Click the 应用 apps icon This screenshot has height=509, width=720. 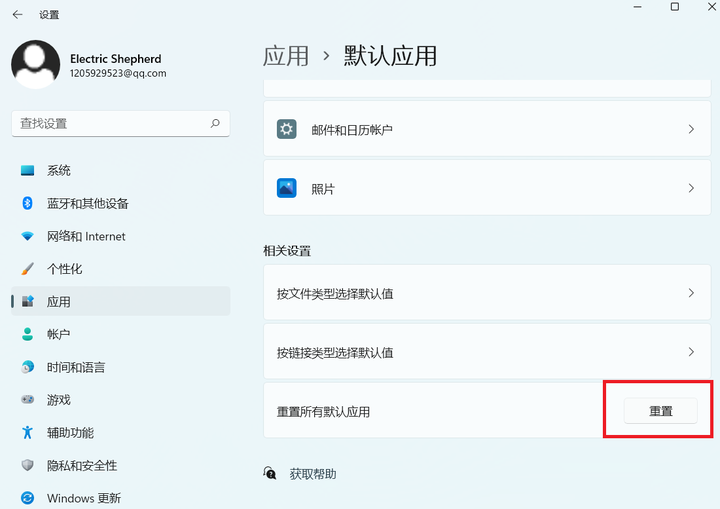pyautogui.click(x=28, y=301)
